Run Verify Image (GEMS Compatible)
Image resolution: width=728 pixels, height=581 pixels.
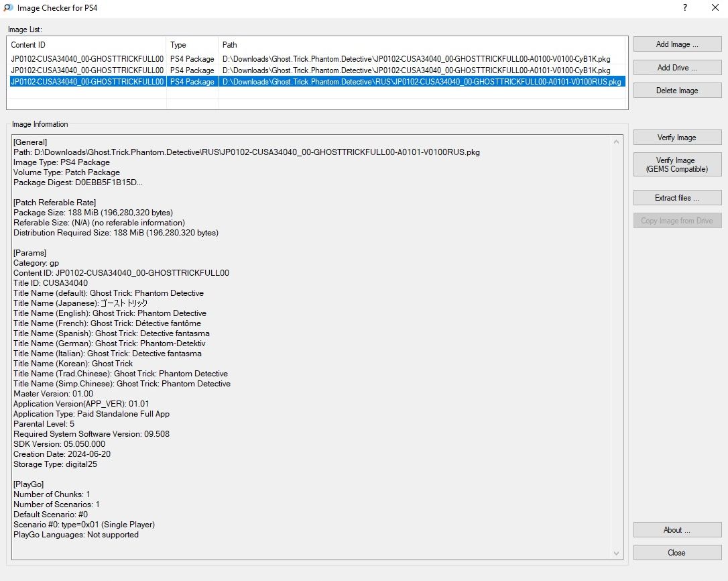point(677,164)
